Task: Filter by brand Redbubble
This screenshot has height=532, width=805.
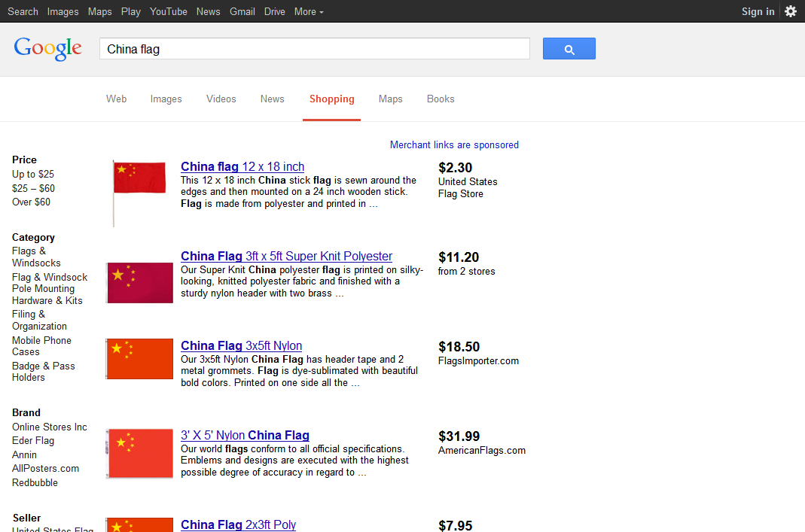Action: [35, 483]
